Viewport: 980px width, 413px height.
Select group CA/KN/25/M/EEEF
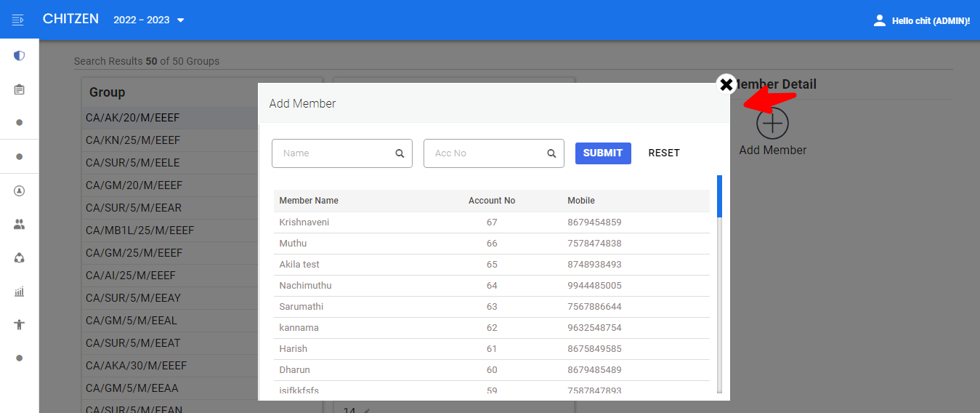[x=170, y=140]
